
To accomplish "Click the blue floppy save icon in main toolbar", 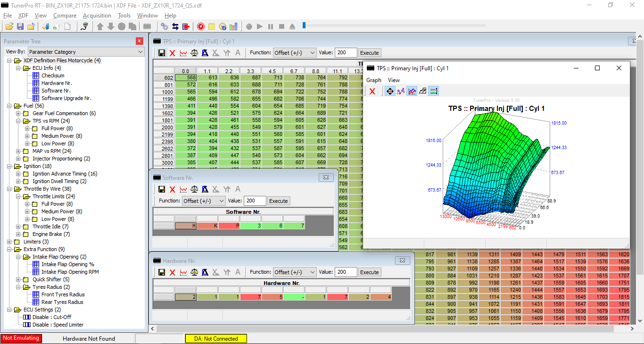I will coord(20,26).
